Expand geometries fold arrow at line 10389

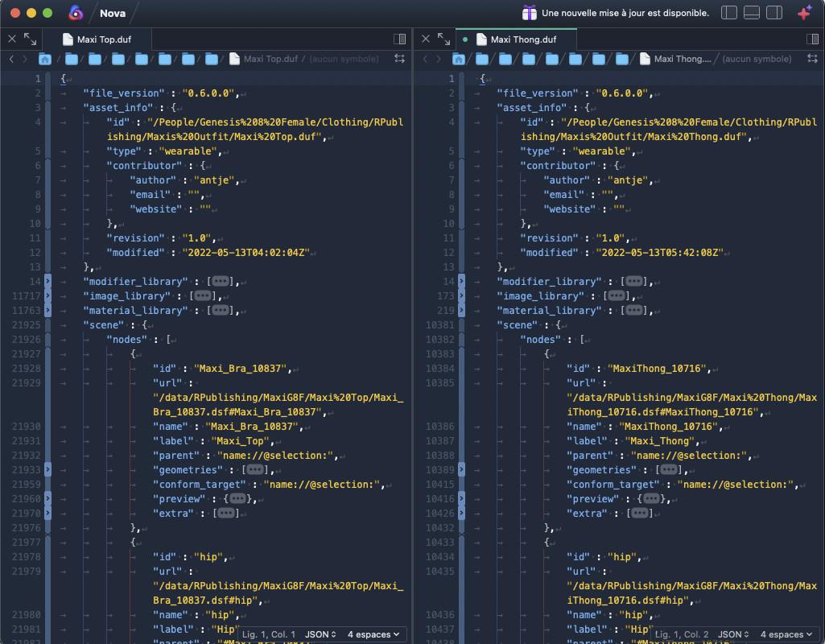pos(461,469)
